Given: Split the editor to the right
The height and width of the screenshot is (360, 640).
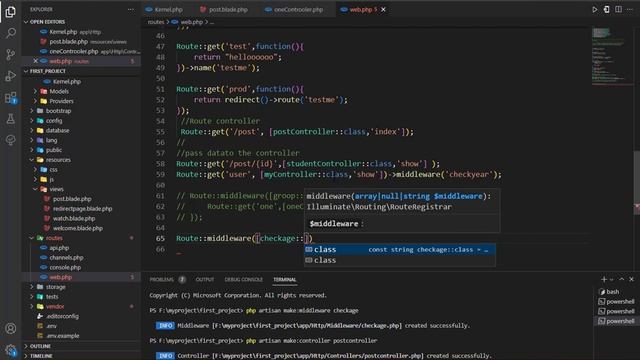Looking at the screenshot, I should coord(618,9).
